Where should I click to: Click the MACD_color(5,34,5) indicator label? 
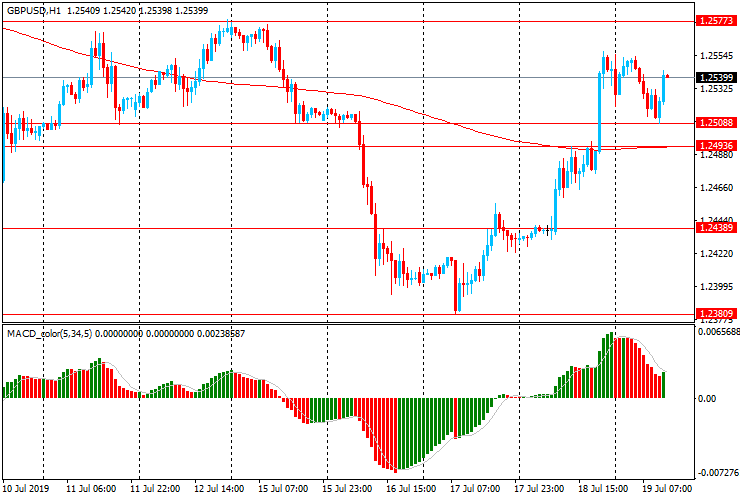[x=50, y=334]
